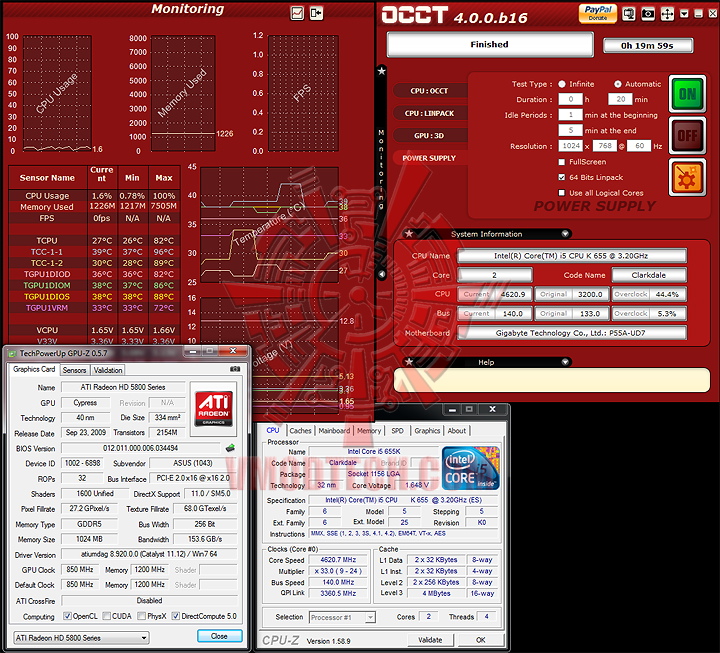The width and height of the screenshot is (720, 653).
Task: Click the dock/exit icon in Monitoring header
Action: click(x=316, y=13)
